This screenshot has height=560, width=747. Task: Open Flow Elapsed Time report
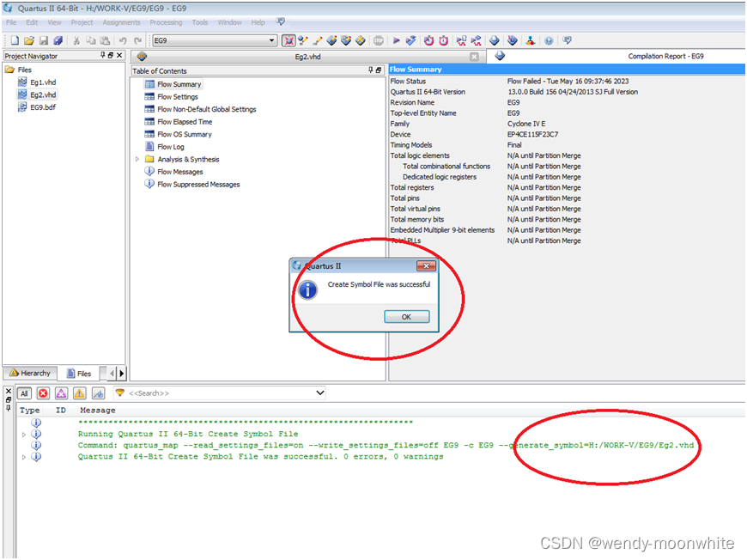click(x=185, y=121)
